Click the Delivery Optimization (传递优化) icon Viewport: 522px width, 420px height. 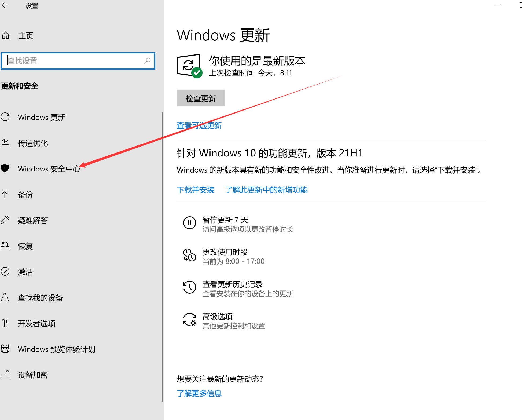[x=5, y=143]
